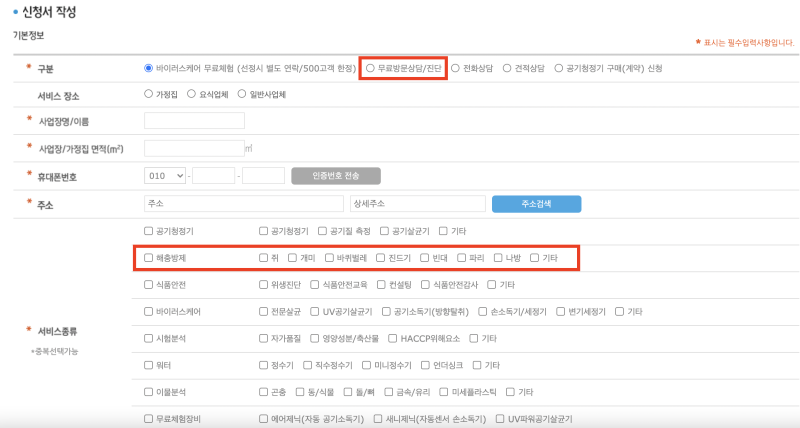Check the 전문살균 option
Screen dimensions: 800x428
[263, 311]
